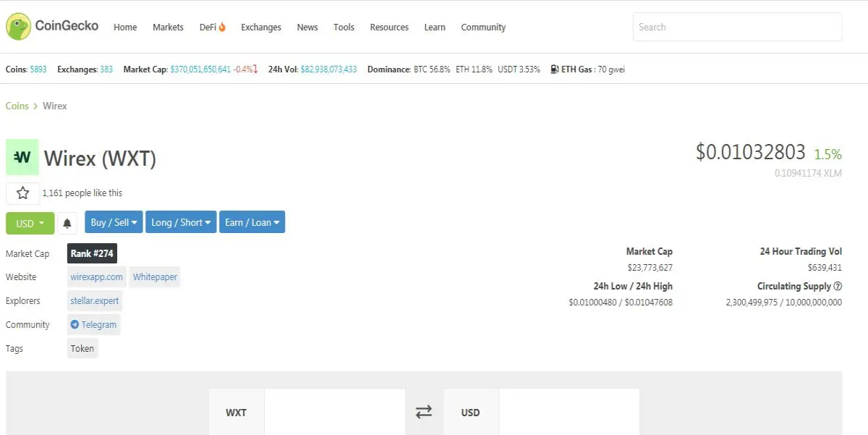Open the Tools menu

click(344, 28)
